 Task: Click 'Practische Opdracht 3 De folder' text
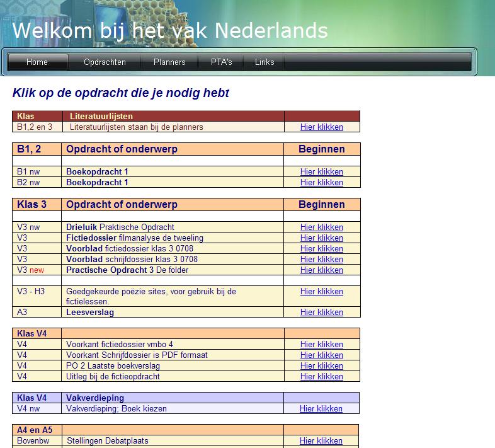(x=127, y=270)
